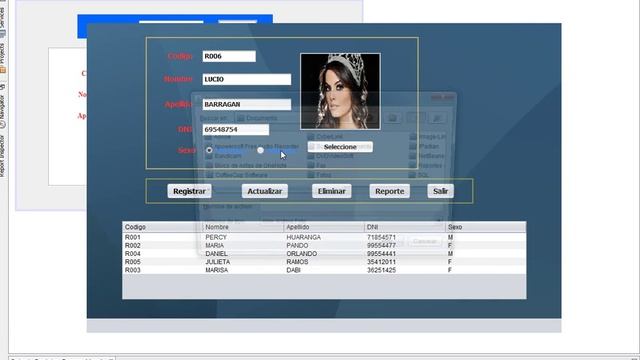Image resolution: width=640 pixels, height=360 pixels.
Task: Select the PERCY name cell
Action: click(243, 237)
